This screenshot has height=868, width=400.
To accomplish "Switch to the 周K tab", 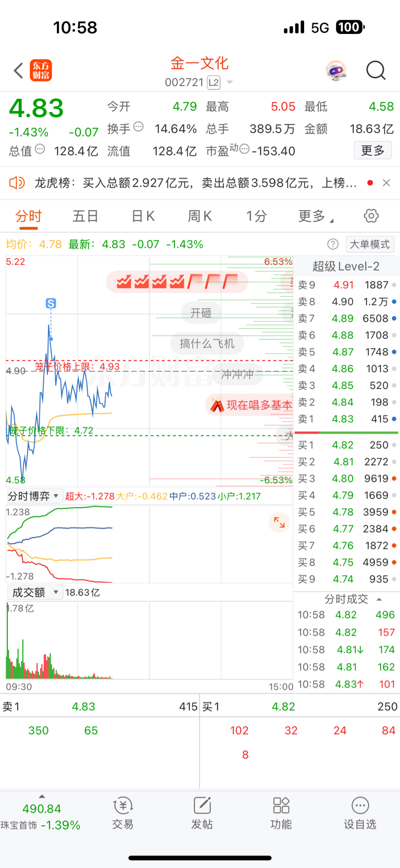I will (199, 216).
